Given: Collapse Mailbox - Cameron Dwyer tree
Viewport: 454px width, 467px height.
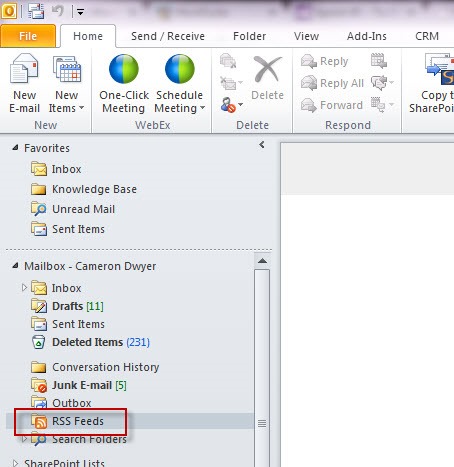Looking at the screenshot, I should [x=15, y=266].
